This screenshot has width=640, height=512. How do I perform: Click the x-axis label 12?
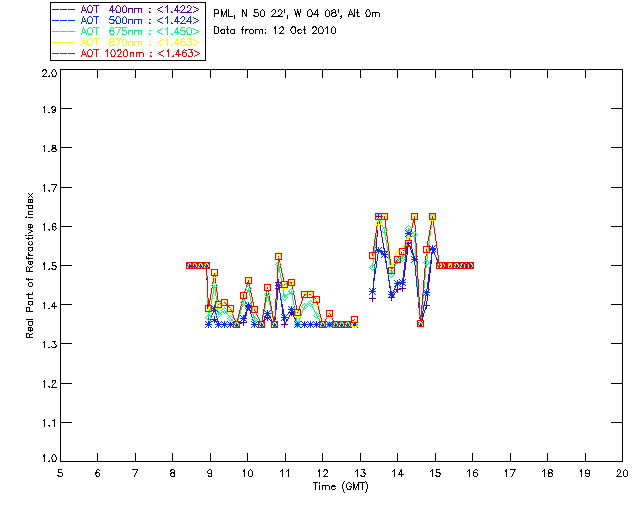coord(322,473)
